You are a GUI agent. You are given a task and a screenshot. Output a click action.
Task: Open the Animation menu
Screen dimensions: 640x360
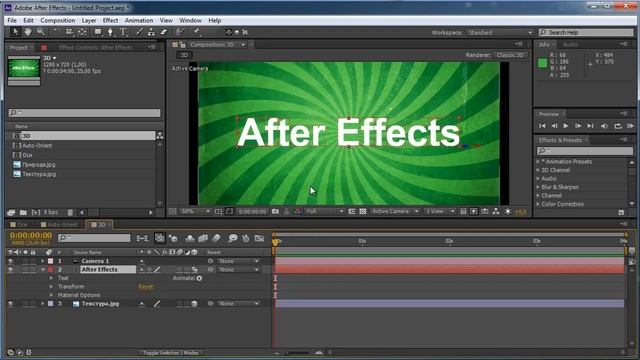click(x=139, y=20)
